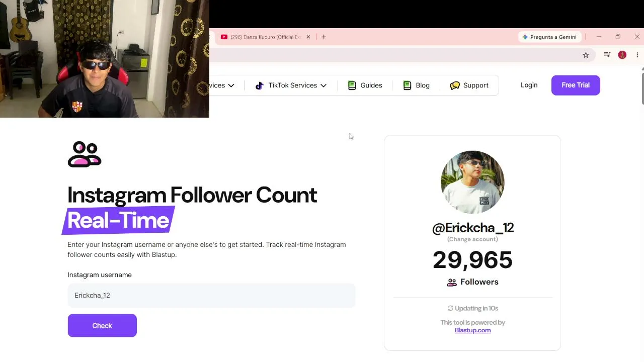Click the Free Trial button
644x362 pixels.
click(576, 85)
